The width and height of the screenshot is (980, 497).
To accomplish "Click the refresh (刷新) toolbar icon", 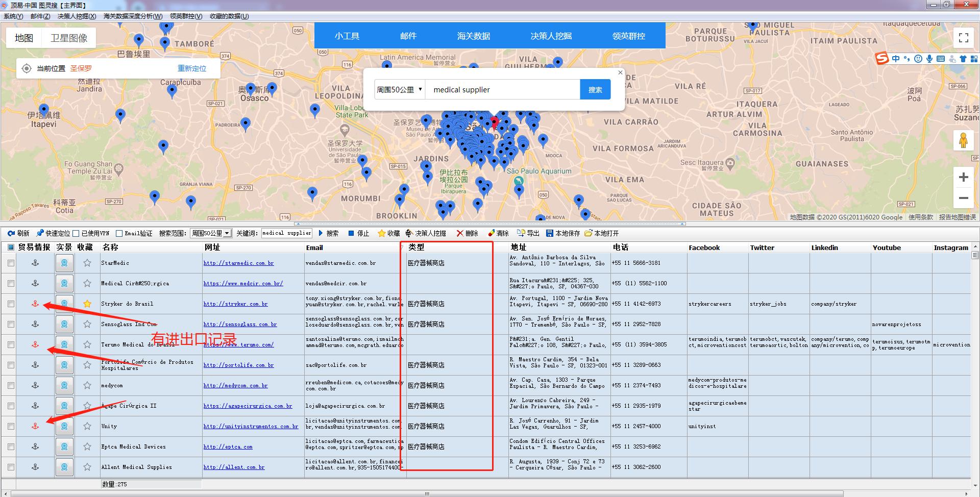I will [x=11, y=233].
